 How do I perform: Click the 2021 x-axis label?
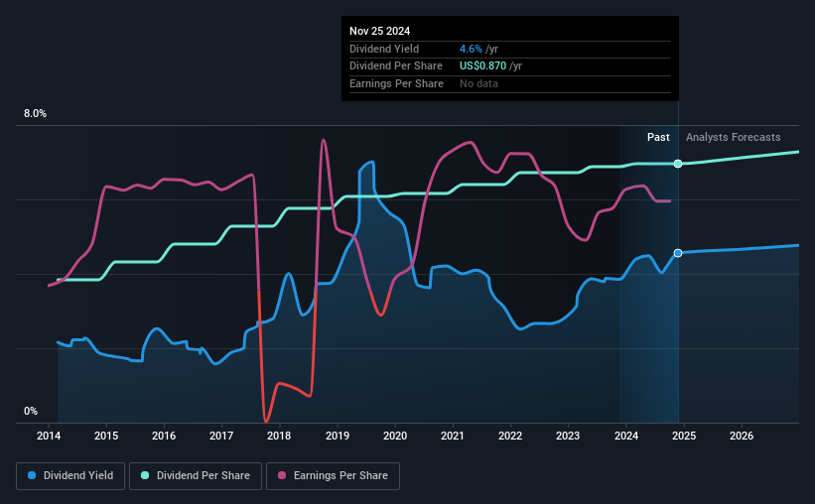coord(453,436)
